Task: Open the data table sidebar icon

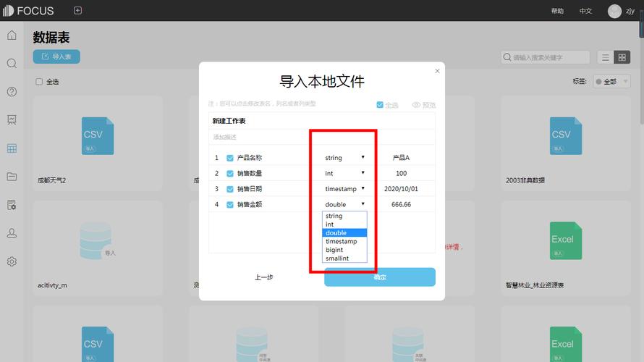Action: (12, 148)
